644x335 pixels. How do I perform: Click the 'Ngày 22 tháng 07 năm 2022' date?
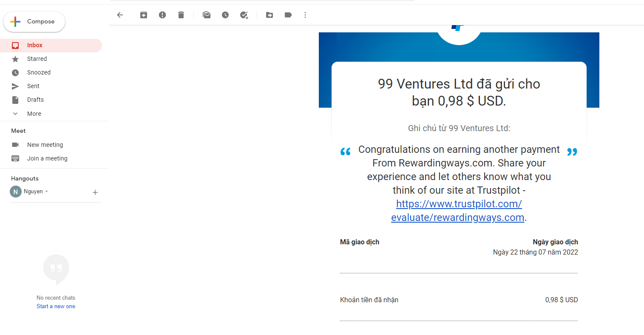coord(535,252)
